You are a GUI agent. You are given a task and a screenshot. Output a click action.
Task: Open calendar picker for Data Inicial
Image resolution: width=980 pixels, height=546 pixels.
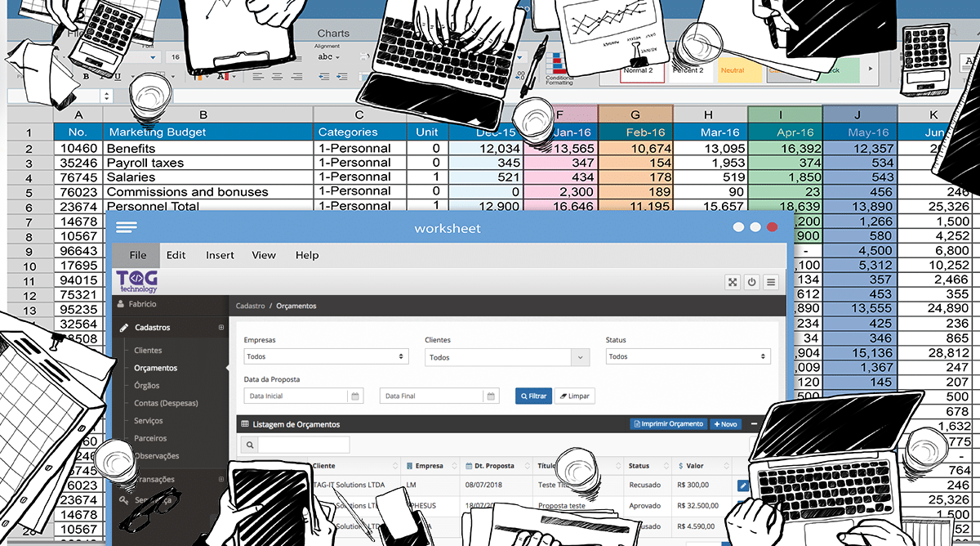click(355, 396)
